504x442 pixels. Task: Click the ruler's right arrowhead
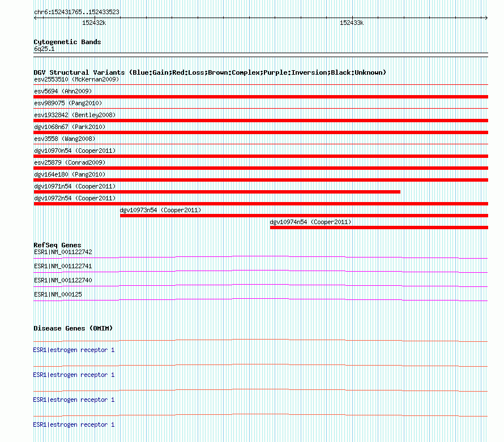tap(486, 18)
